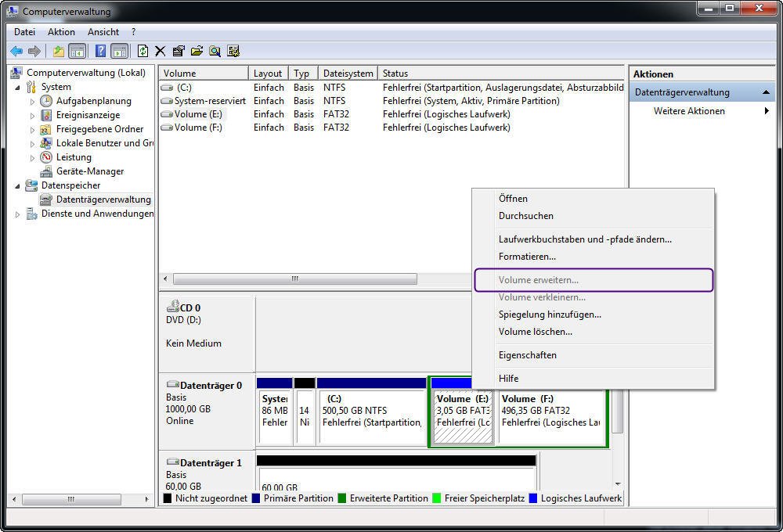Open Geräte-Manager in the tree

(90, 171)
